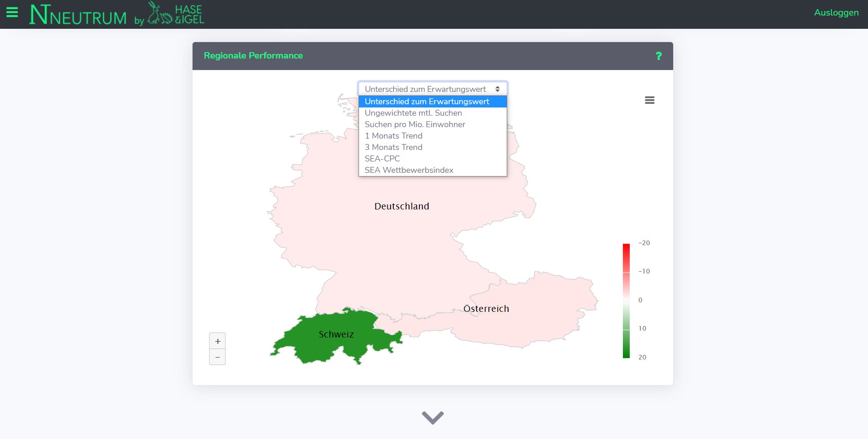
Task: Open the chart export menu icon
Action: 649,100
